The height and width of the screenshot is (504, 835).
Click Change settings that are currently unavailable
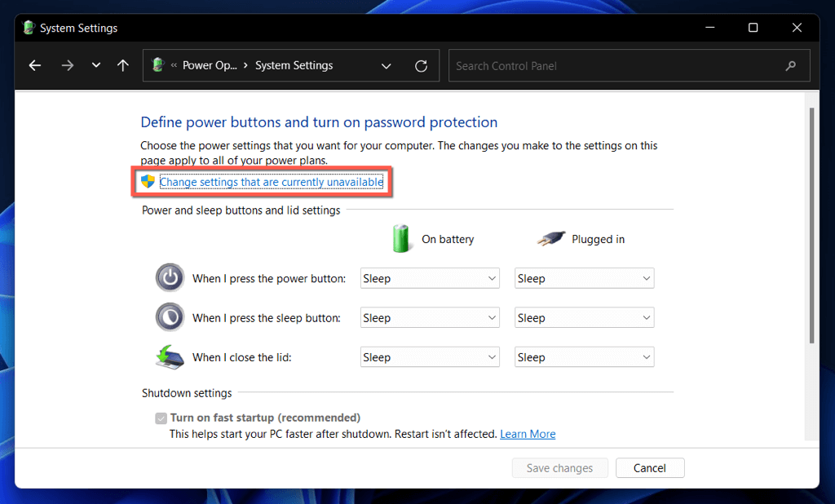pyautogui.click(x=272, y=183)
